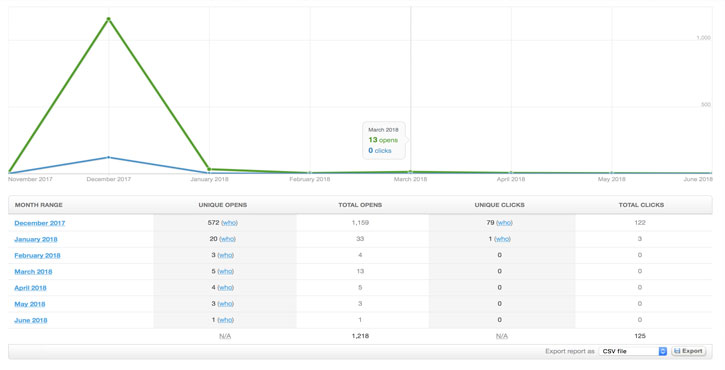The width and height of the screenshot is (725, 370).
Task: Click the N/A under Unique Opens column
Action: (225, 336)
